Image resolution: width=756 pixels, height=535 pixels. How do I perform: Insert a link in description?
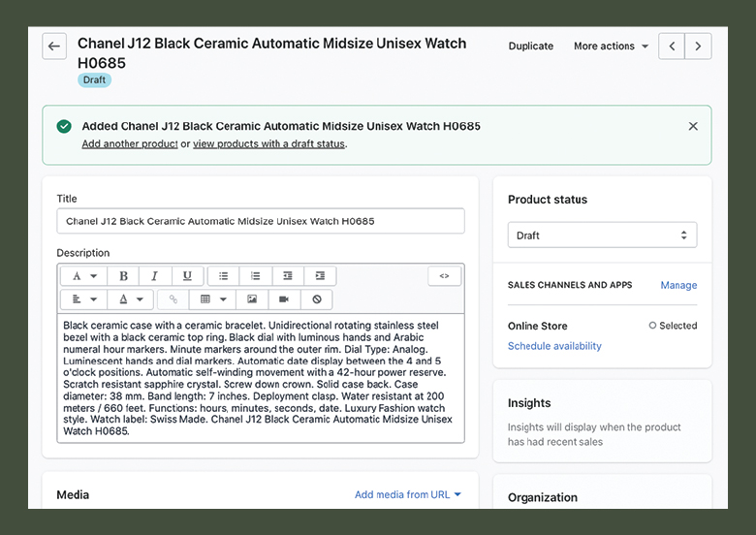[x=173, y=299]
